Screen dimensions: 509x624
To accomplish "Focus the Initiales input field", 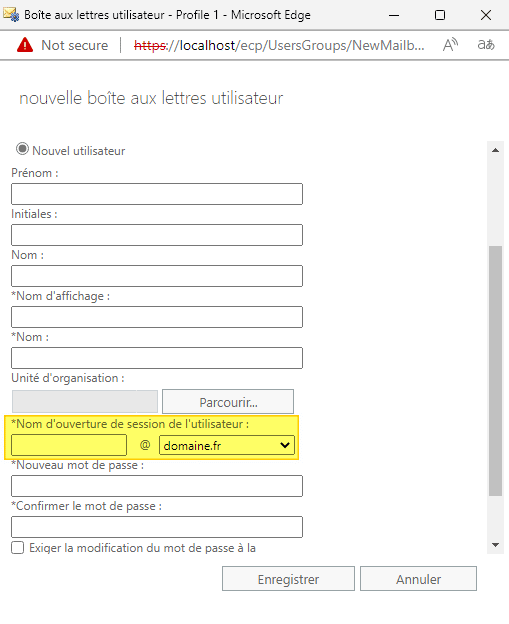I will pyautogui.click(x=157, y=235).
